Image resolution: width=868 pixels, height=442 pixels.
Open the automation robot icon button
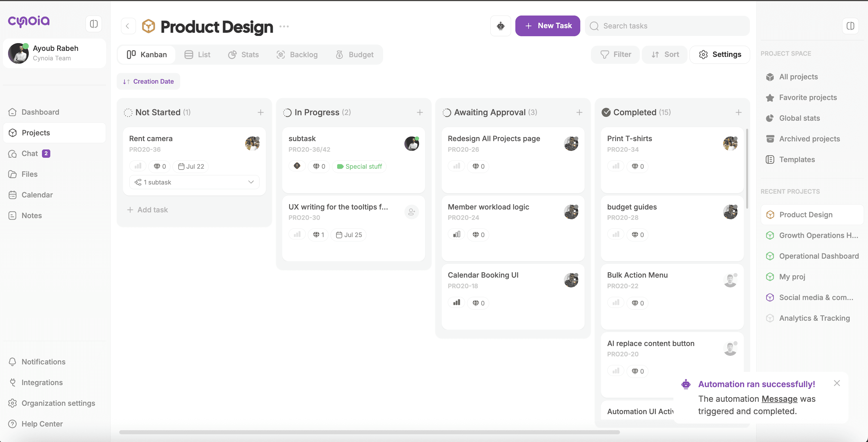click(x=500, y=26)
